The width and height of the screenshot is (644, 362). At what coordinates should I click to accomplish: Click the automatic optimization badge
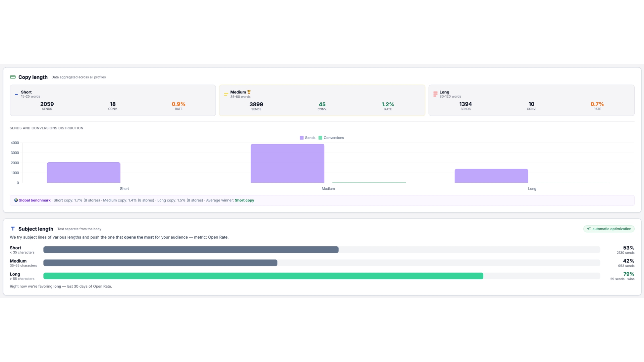coord(609,229)
